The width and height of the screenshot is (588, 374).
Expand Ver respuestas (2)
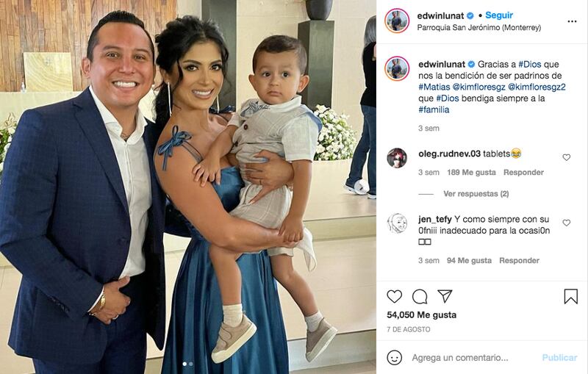[476, 194]
